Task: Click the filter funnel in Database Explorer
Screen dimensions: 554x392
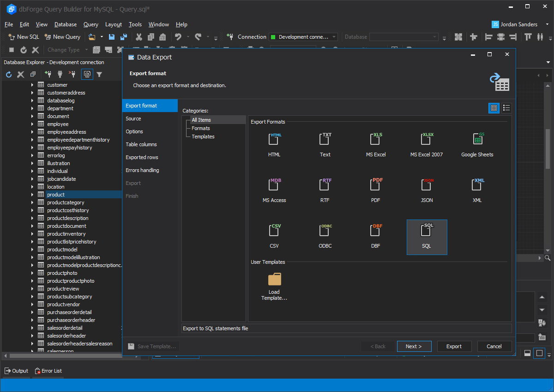Action: point(99,74)
